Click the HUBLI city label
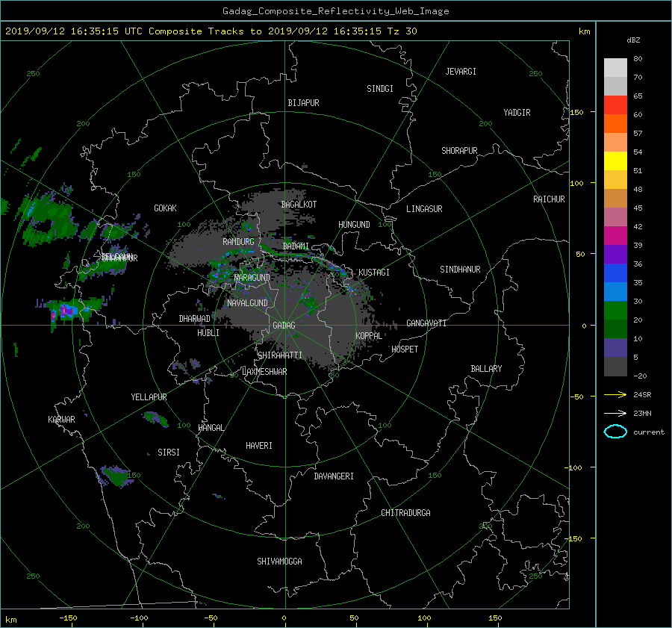This screenshot has width=672, height=628. click(208, 333)
